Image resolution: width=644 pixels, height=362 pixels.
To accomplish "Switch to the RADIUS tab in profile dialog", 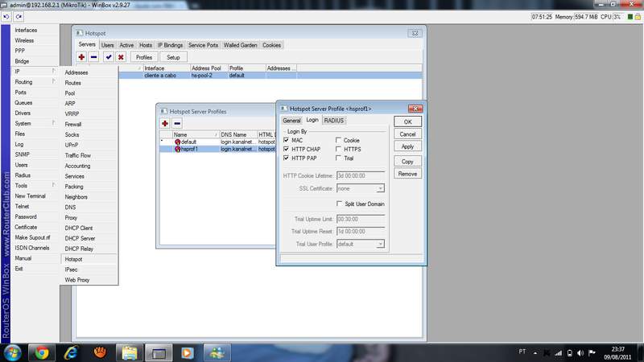I will tap(333, 120).
